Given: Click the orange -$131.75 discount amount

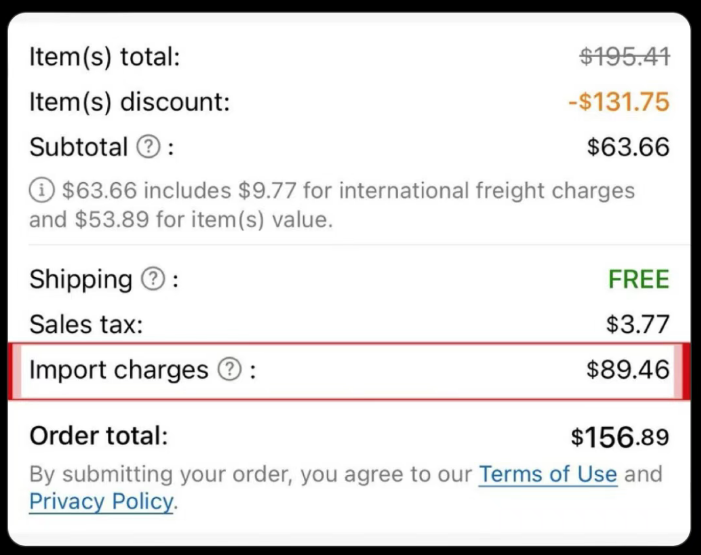Looking at the screenshot, I should pyautogui.click(x=618, y=102).
